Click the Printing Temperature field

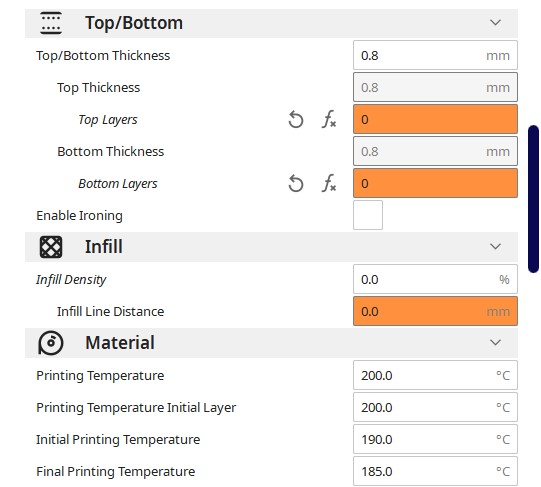pyautogui.click(x=435, y=375)
